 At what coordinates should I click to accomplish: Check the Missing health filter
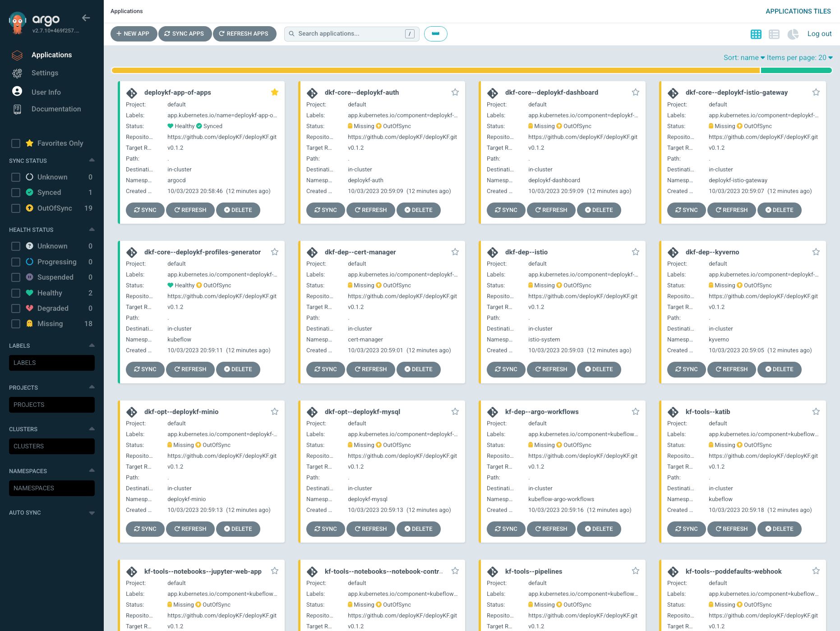(x=16, y=324)
